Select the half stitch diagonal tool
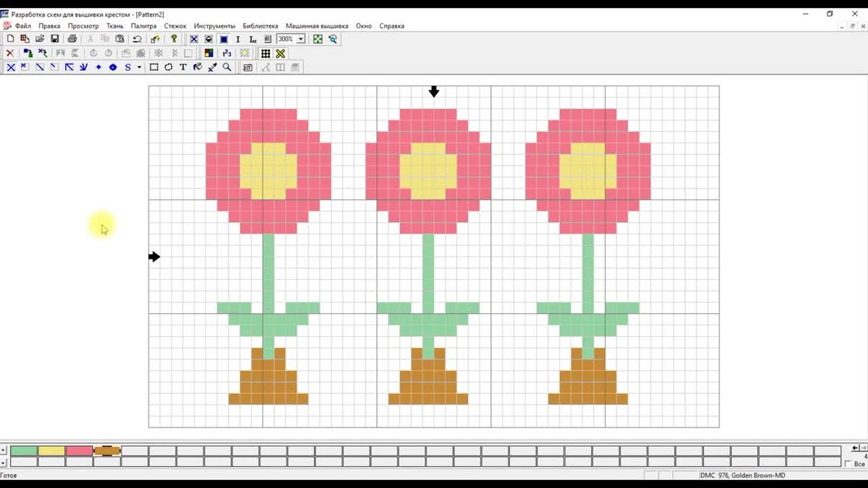This screenshot has height=488, width=868. pyautogui.click(x=40, y=67)
